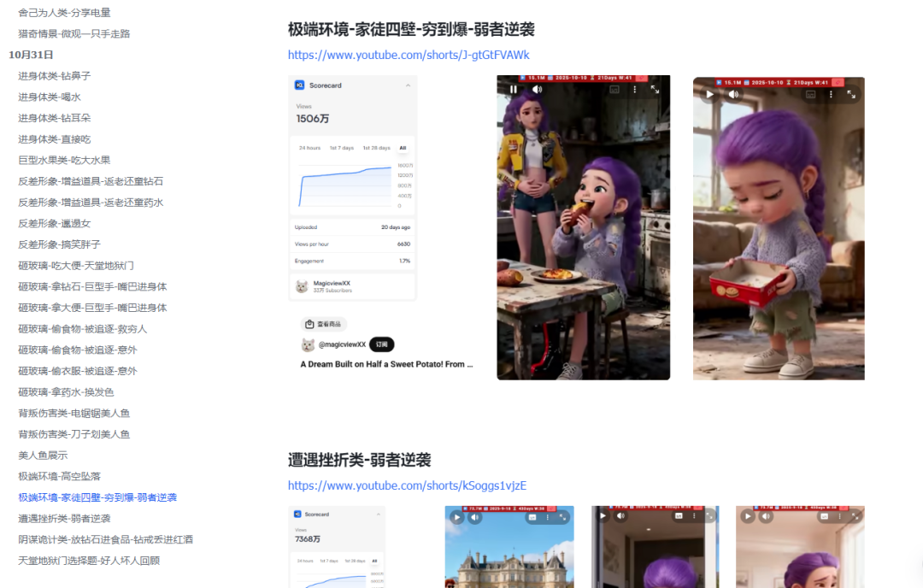This screenshot has width=923, height=588.
Task: Jump to 反差形象-搞笑胖子 in outline
Action: click(x=59, y=244)
